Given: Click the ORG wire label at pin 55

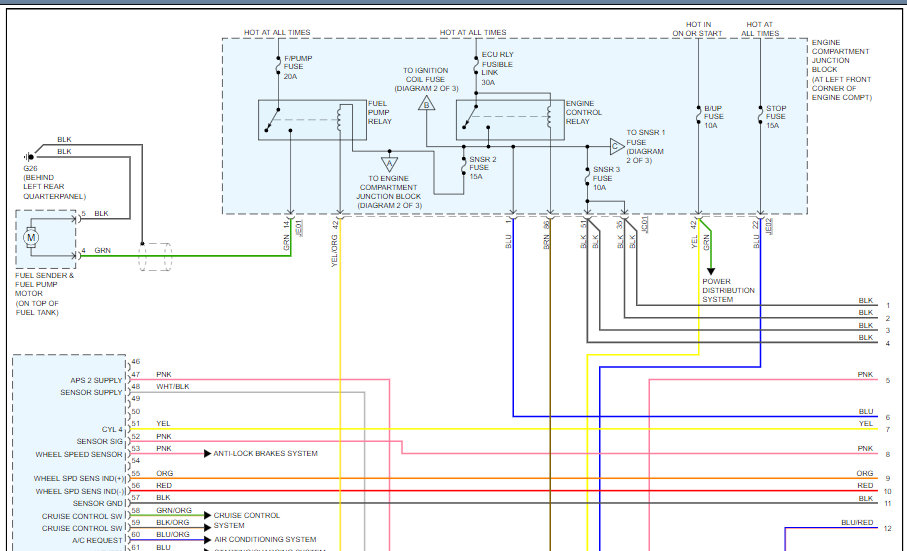Looking at the screenshot, I should [164, 474].
